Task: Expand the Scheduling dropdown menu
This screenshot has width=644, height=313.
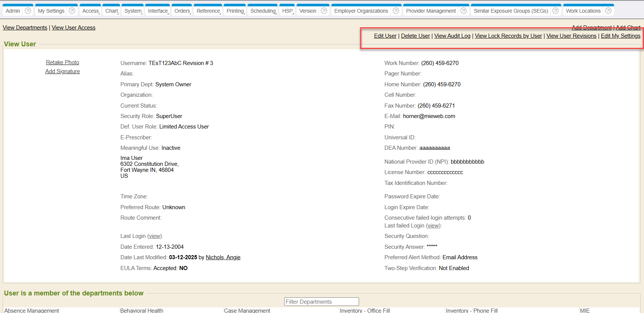Action: pos(263,11)
